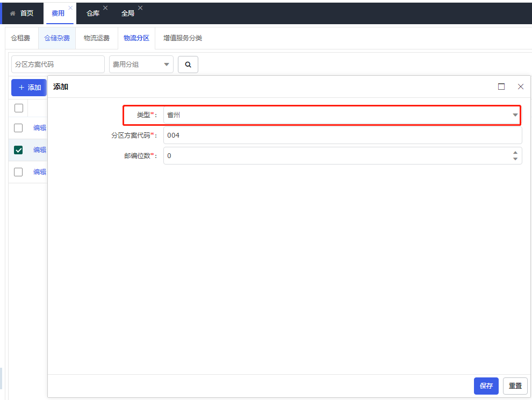This screenshot has height=400, width=532.
Task: Open the 增值服务分类 sub-tab
Action: [183, 38]
